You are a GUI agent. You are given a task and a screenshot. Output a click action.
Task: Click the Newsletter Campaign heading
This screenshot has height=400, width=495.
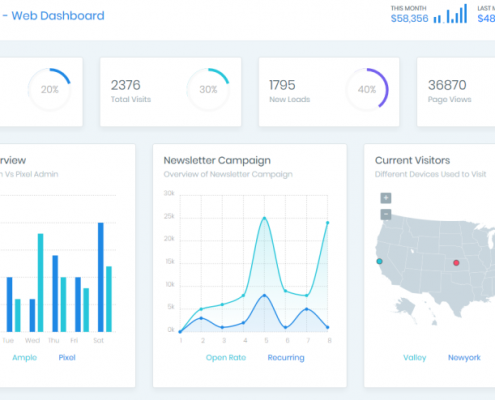[217, 160]
